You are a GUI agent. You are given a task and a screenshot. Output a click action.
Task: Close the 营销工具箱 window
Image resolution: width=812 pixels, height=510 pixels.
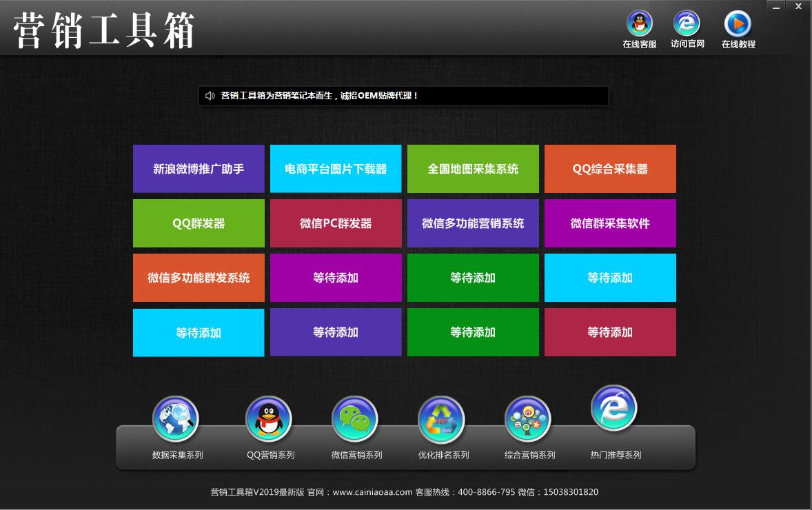point(798,7)
